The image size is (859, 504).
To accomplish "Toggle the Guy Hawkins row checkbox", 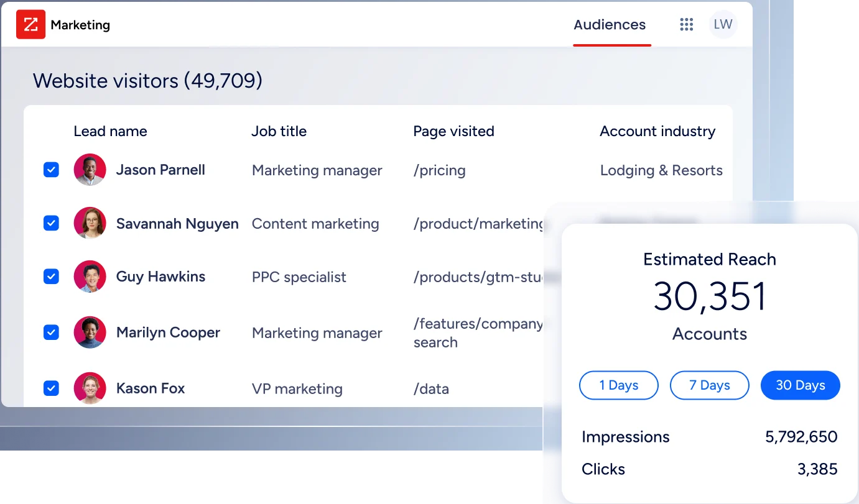I will pos(51,277).
